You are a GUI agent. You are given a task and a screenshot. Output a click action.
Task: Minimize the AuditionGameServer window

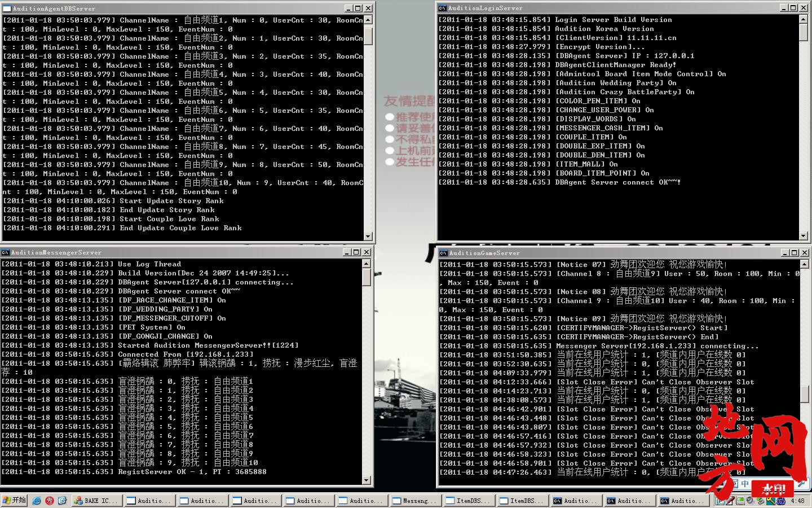click(x=785, y=253)
